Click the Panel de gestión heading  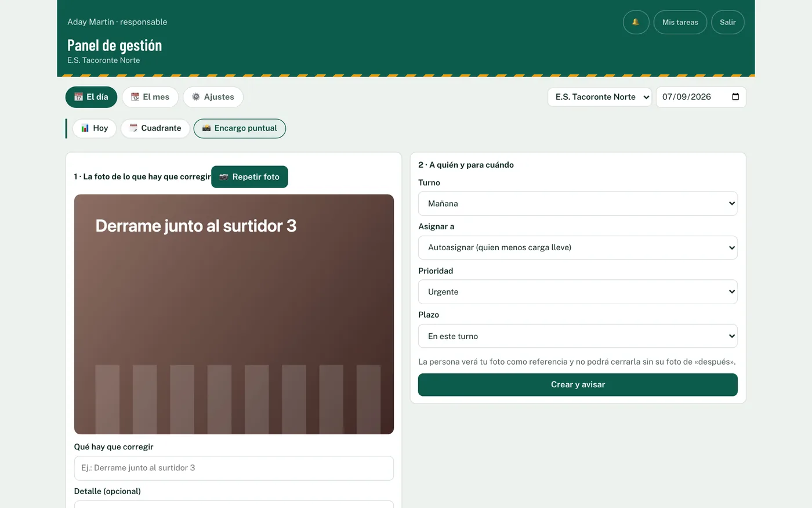click(114, 45)
